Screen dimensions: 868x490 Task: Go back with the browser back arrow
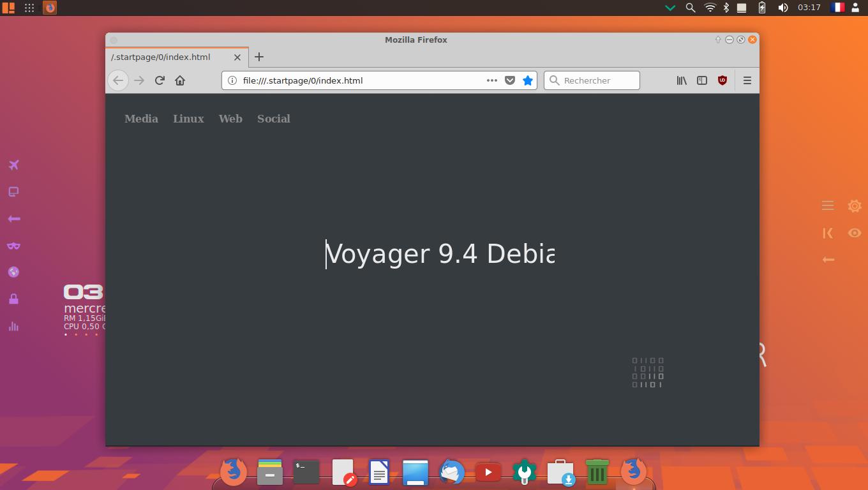118,80
